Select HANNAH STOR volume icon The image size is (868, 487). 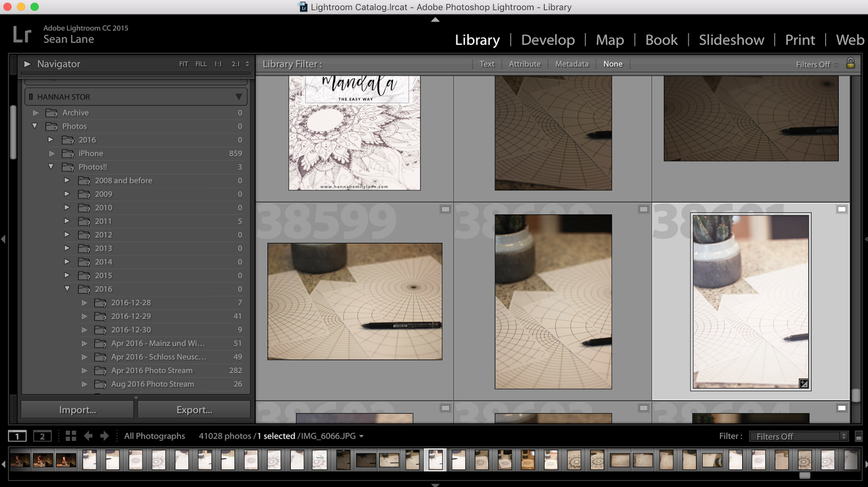coord(31,97)
